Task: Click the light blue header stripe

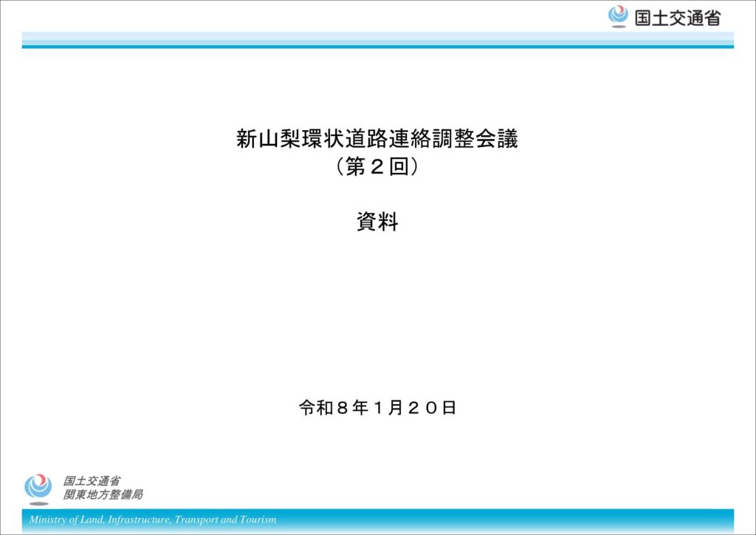Action: (377, 37)
